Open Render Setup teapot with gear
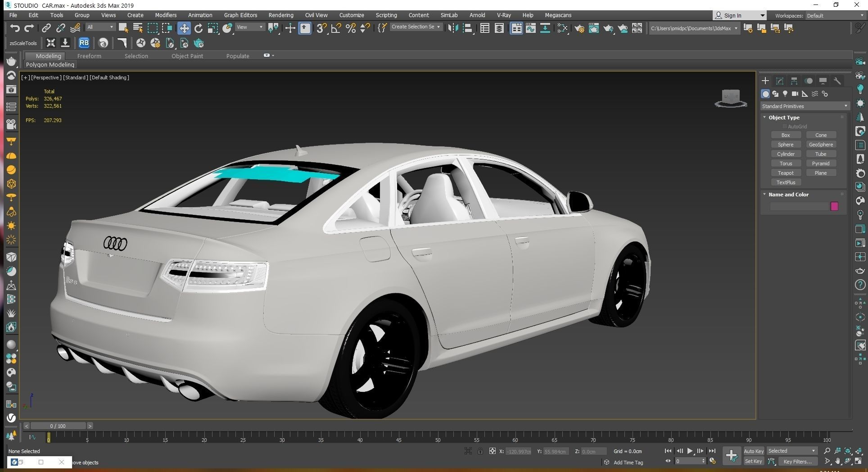Screen dimensions: 868x472 (579, 28)
